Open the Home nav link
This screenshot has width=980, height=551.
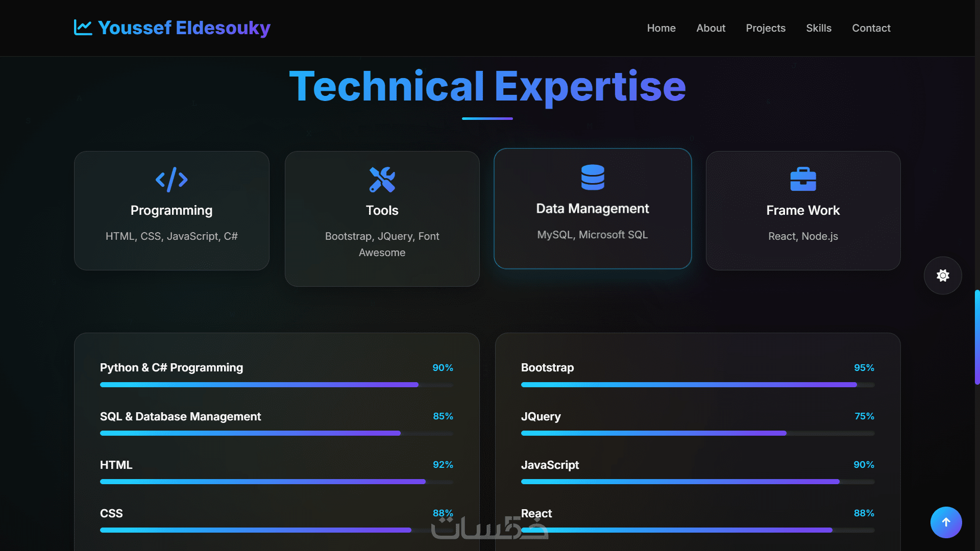tap(661, 28)
